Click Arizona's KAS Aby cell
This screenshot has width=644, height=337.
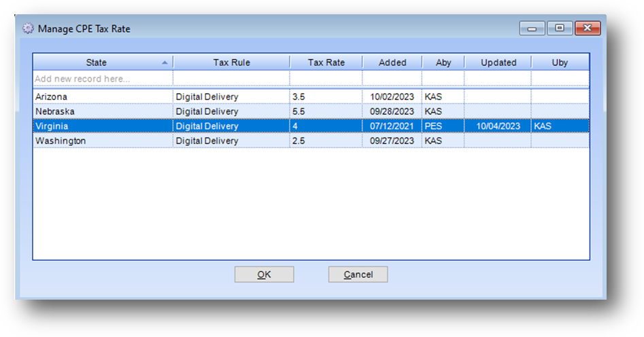coord(443,97)
